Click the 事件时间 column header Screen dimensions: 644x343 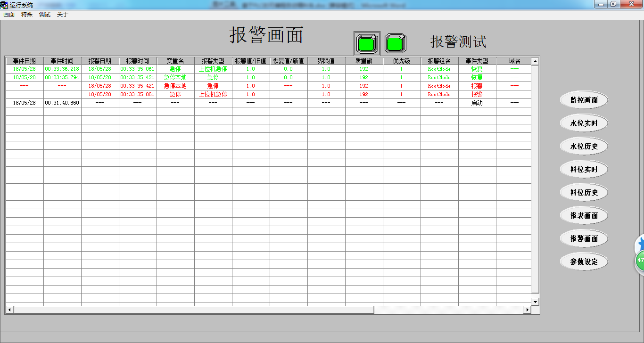[x=62, y=61]
